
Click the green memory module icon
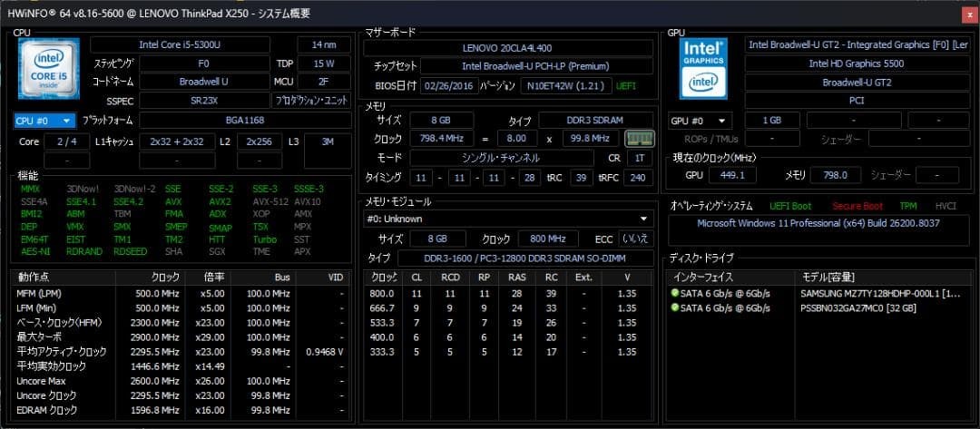coord(639,138)
